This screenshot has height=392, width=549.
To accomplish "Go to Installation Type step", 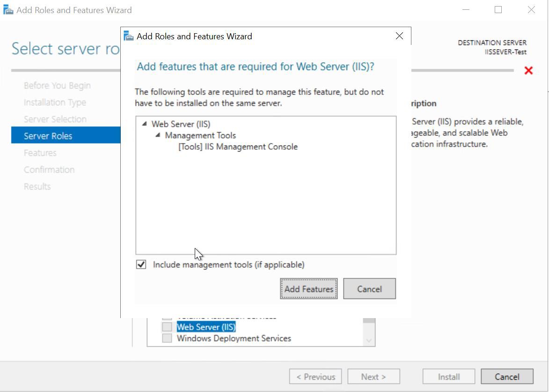I will tap(55, 102).
